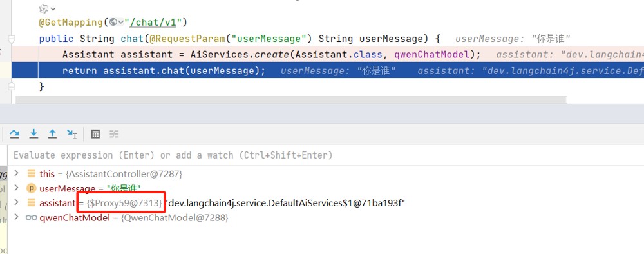Open the dropdown chevron next to globe icon
The image size is (644, 254).
(x=121, y=23)
